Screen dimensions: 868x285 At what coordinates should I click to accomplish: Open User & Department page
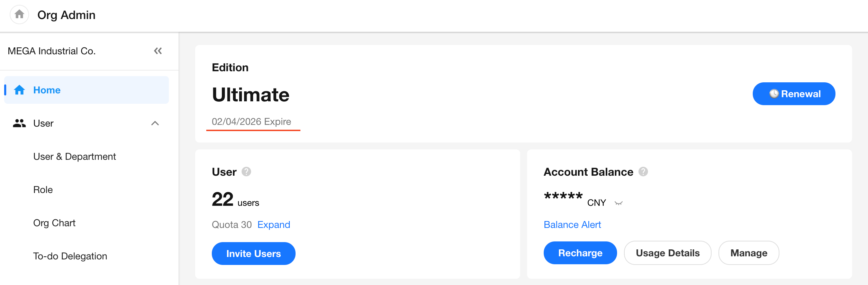click(74, 157)
